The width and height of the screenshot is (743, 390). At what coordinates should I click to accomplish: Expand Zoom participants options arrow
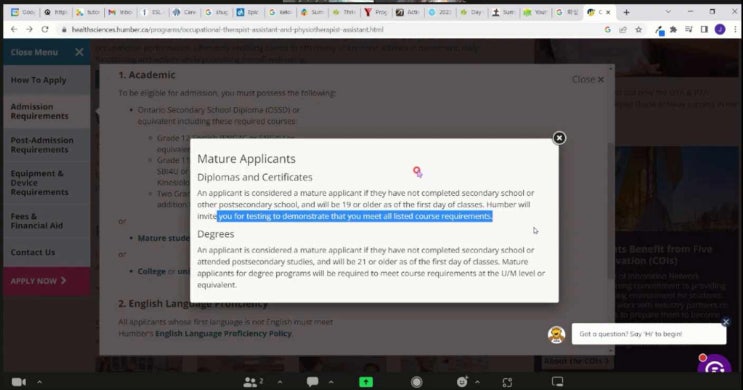coord(280,381)
